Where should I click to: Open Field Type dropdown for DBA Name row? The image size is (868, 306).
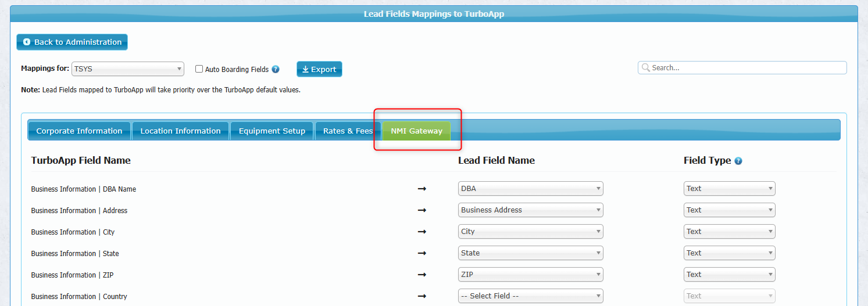click(x=730, y=188)
